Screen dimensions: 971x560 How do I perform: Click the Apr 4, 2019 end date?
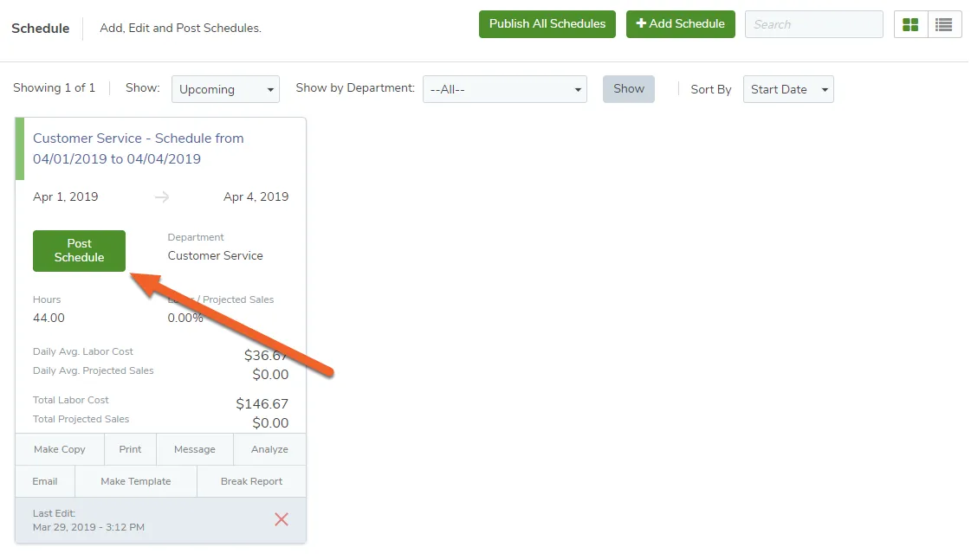point(256,196)
